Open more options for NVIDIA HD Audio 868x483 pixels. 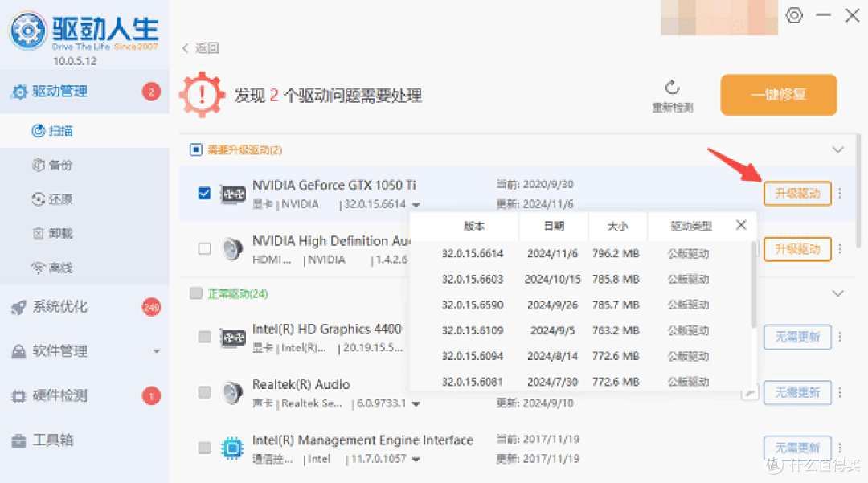[x=840, y=249]
